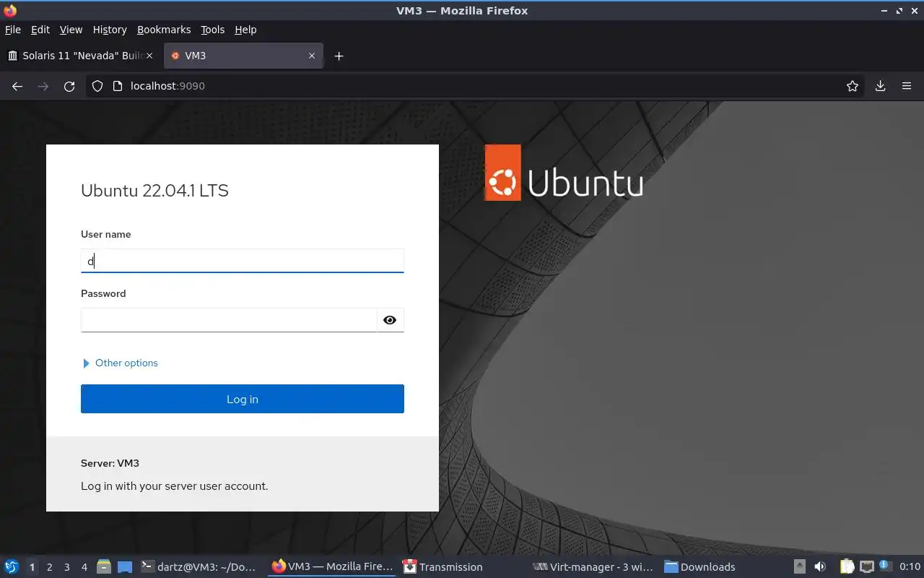The height and width of the screenshot is (578, 924).
Task: Click the update notifier tray icon
Action: pyautogui.click(x=884, y=566)
